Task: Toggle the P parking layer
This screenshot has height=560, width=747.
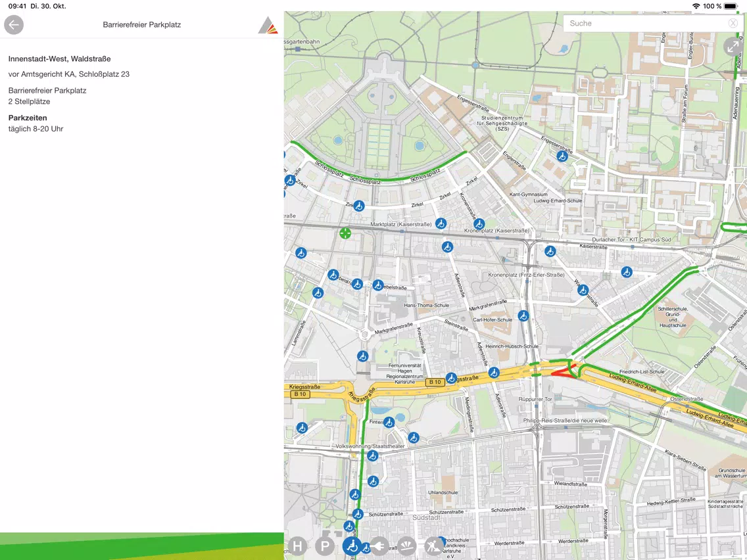Action: click(x=325, y=546)
